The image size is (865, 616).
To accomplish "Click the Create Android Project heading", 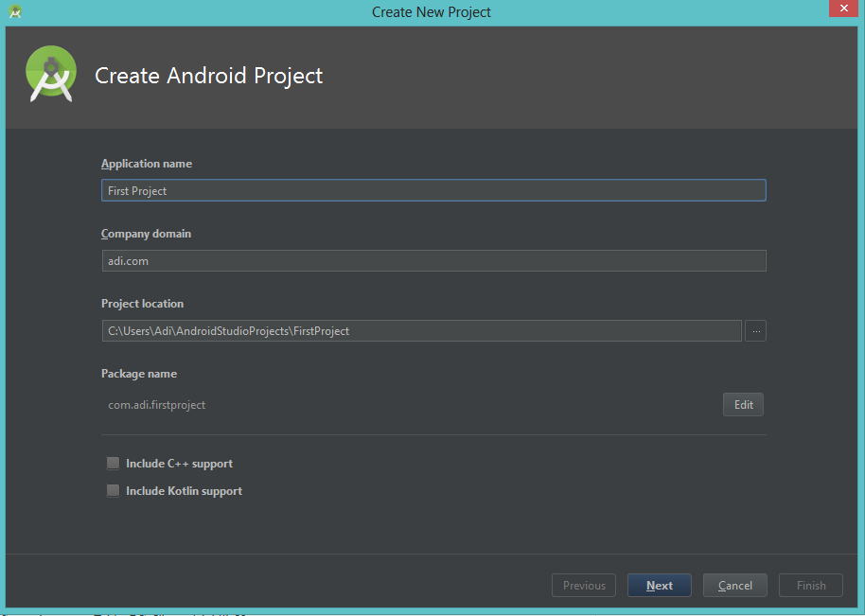I will (x=208, y=76).
